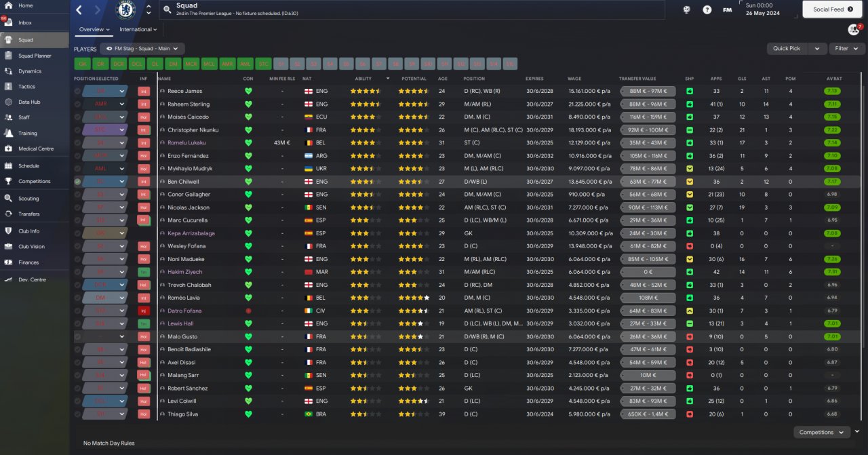
Task: Navigate back with left arrow
Action: (79, 9)
